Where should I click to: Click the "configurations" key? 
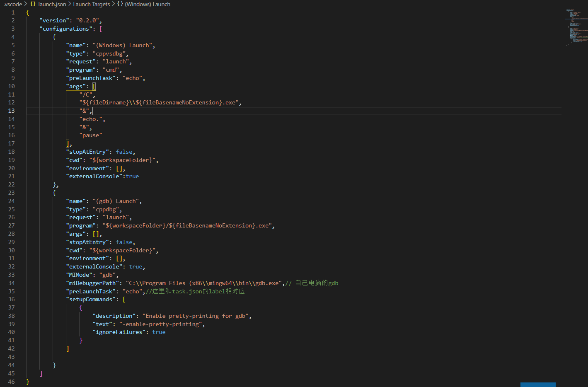pyautogui.click(x=66, y=29)
